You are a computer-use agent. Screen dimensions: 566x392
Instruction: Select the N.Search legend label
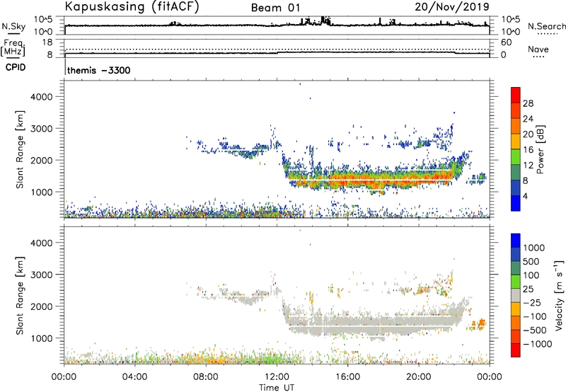[x=546, y=26]
